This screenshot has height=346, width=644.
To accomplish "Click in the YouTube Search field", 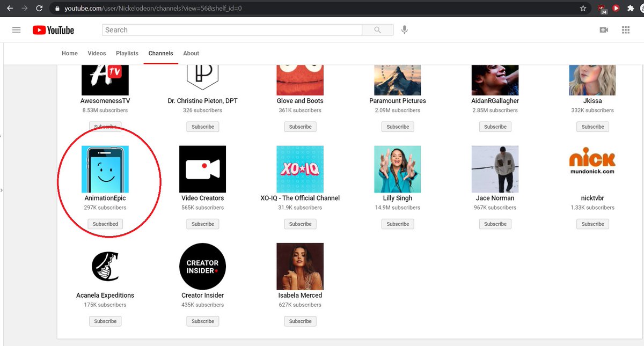I will pos(232,30).
